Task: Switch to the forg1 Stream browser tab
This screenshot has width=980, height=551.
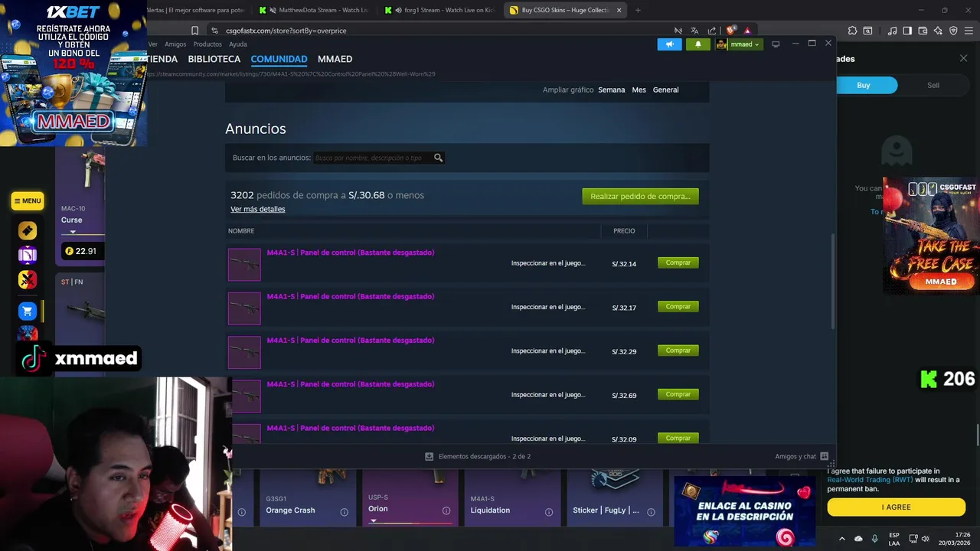Action: click(x=442, y=10)
